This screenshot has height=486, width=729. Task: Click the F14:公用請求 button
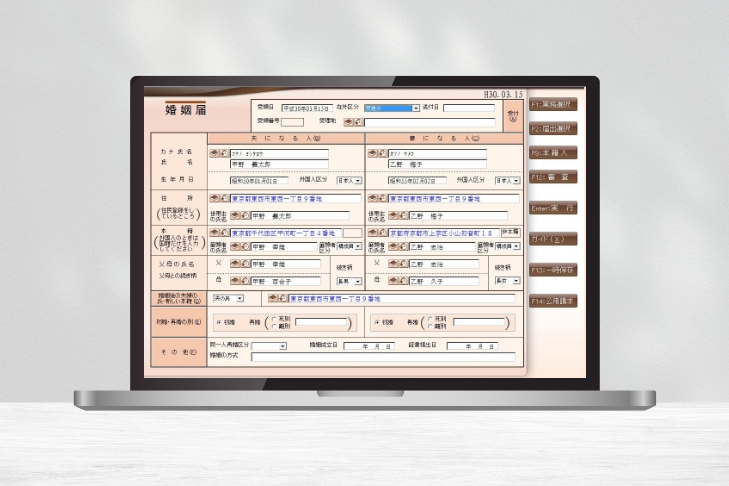tap(553, 301)
